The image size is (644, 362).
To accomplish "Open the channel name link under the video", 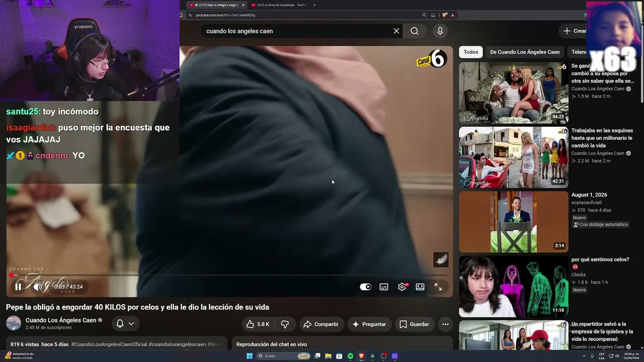I will click(61, 320).
